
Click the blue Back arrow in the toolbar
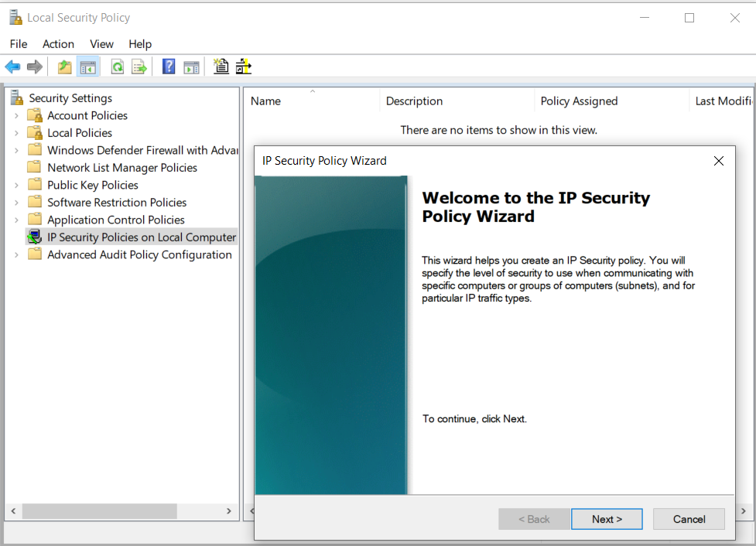(x=12, y=67)
